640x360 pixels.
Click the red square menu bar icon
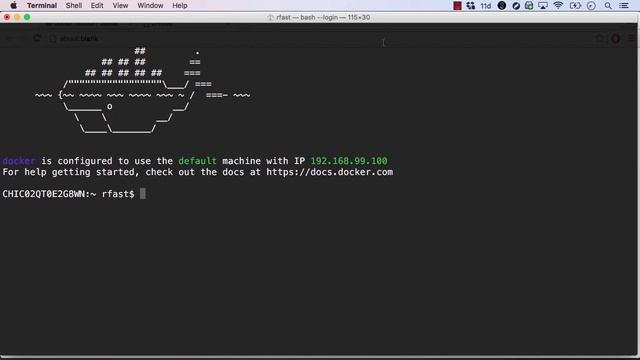tap(457, 6)
